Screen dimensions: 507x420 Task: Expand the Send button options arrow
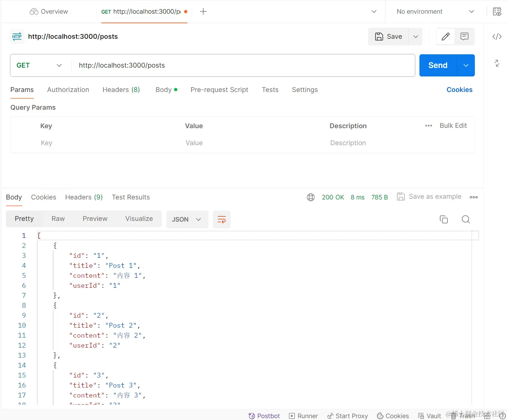click(x=466, y=65)
